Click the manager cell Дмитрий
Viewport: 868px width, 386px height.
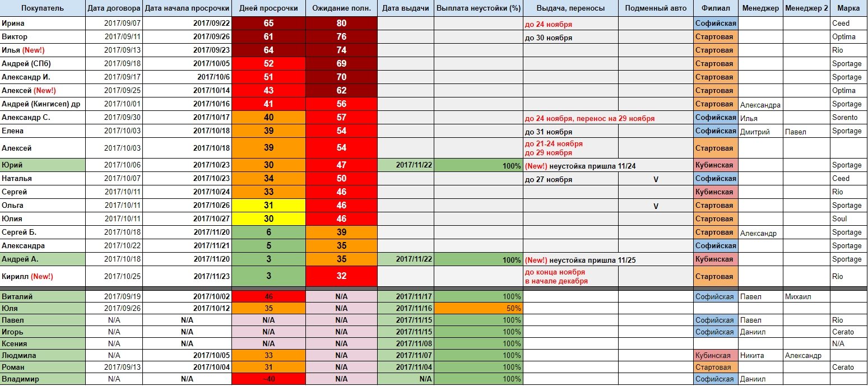760,131
